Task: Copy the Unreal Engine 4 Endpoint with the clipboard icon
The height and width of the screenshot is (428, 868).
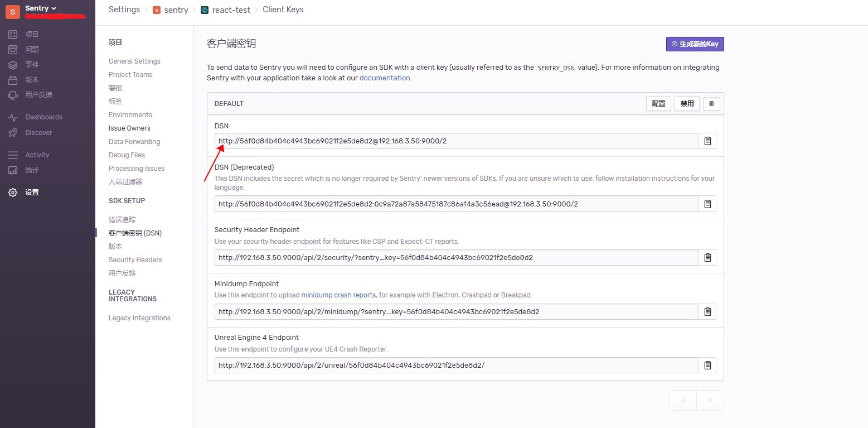Action: (707, 366)
